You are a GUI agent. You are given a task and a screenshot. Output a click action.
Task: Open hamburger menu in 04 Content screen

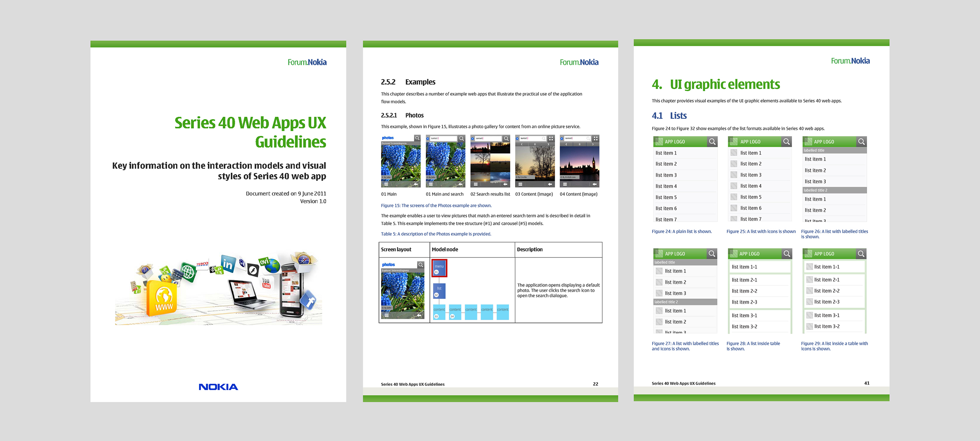pos(565,184)
